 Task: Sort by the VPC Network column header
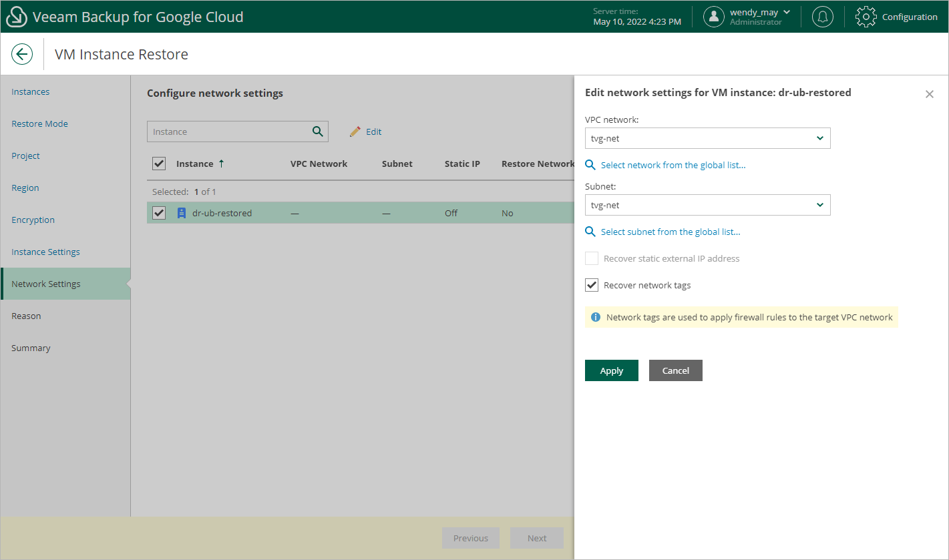click(x=319, y=164)
